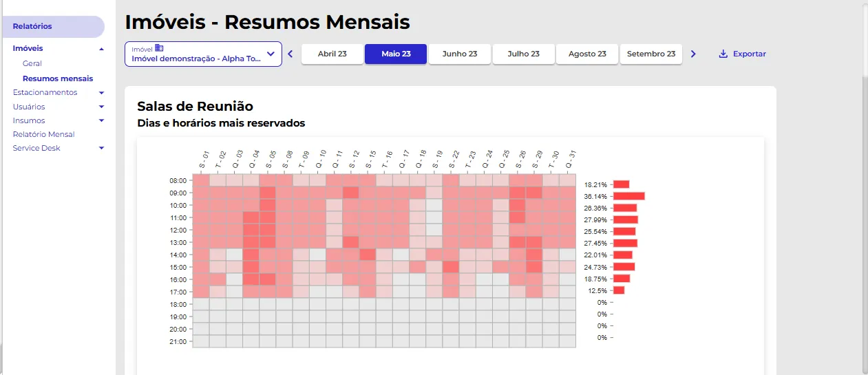Collapse the Imóveis section arrow

[101, 49]
